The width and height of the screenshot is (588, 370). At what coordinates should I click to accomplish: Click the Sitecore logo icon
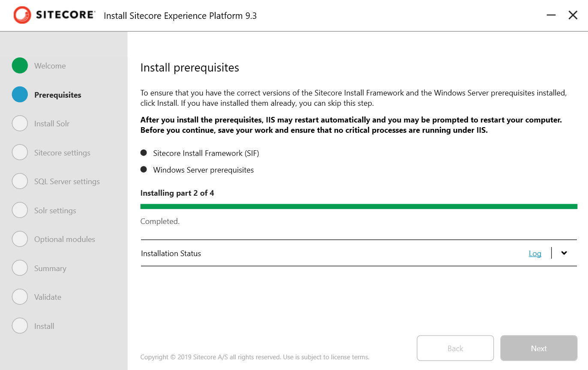pyautogui.click(x=22, y=15)
